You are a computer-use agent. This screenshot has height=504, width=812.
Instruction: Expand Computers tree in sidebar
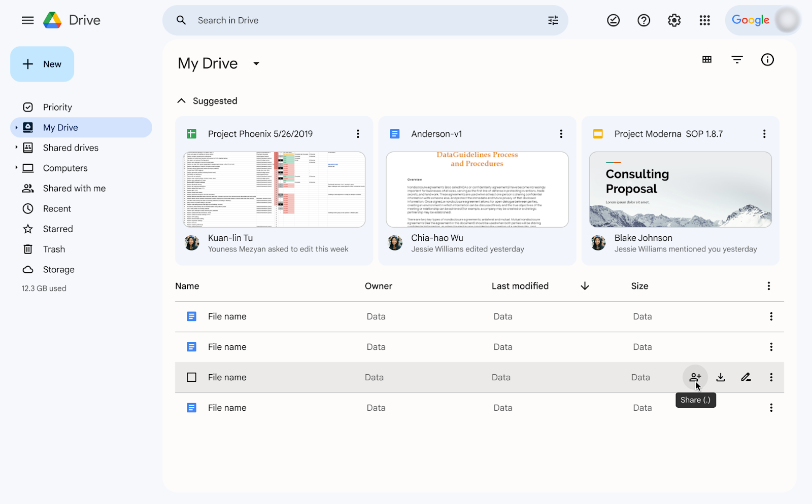point(16,168)
